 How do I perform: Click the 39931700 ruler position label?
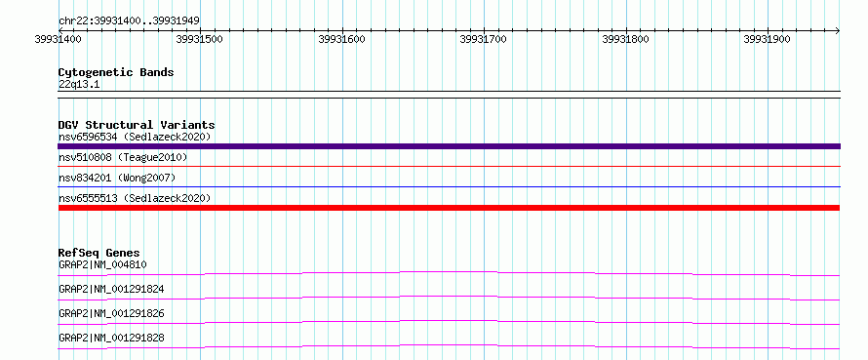click(x=484, y=39)
